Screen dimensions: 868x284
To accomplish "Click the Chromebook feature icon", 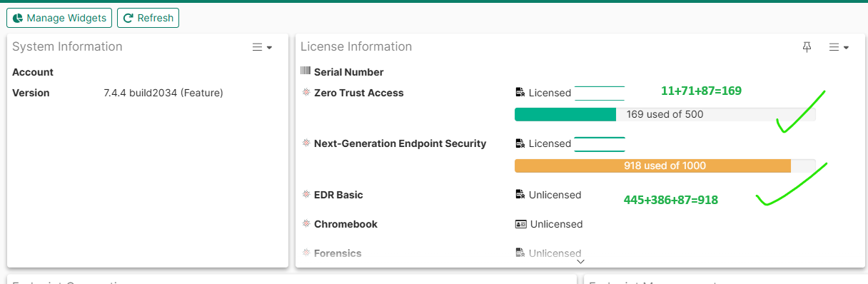I will 306,223.
